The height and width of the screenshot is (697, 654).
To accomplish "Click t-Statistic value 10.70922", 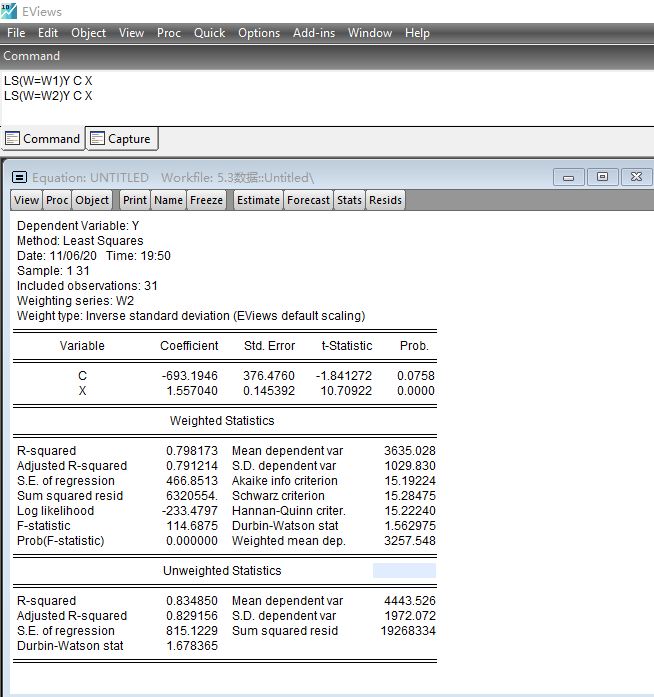I will (x=346, y=391).
